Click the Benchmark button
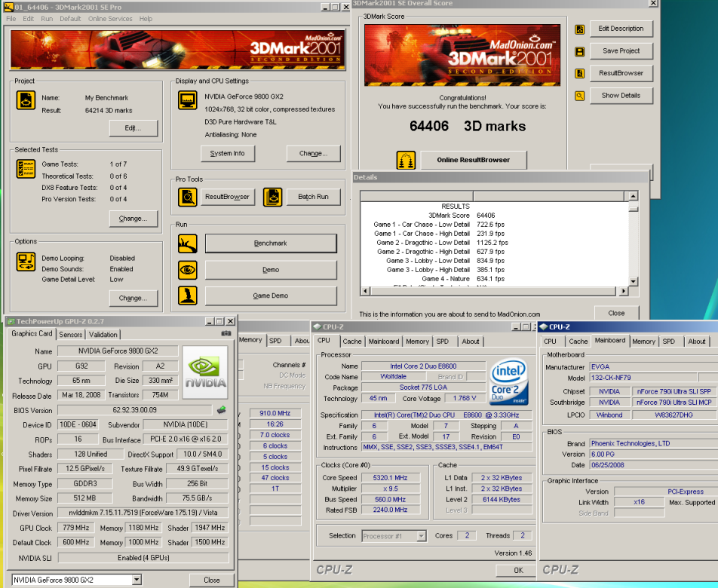 tap(271, 243)
